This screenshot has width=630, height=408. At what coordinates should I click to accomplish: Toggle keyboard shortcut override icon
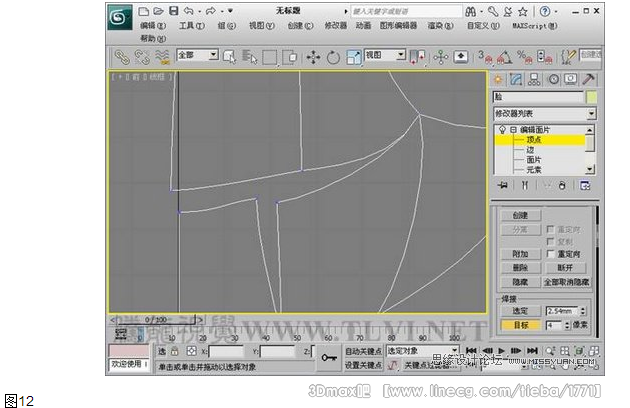coord(461,57)
